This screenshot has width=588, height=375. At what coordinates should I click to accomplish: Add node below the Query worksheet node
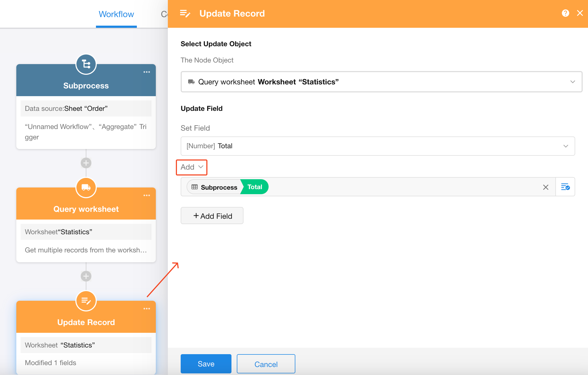86,276
